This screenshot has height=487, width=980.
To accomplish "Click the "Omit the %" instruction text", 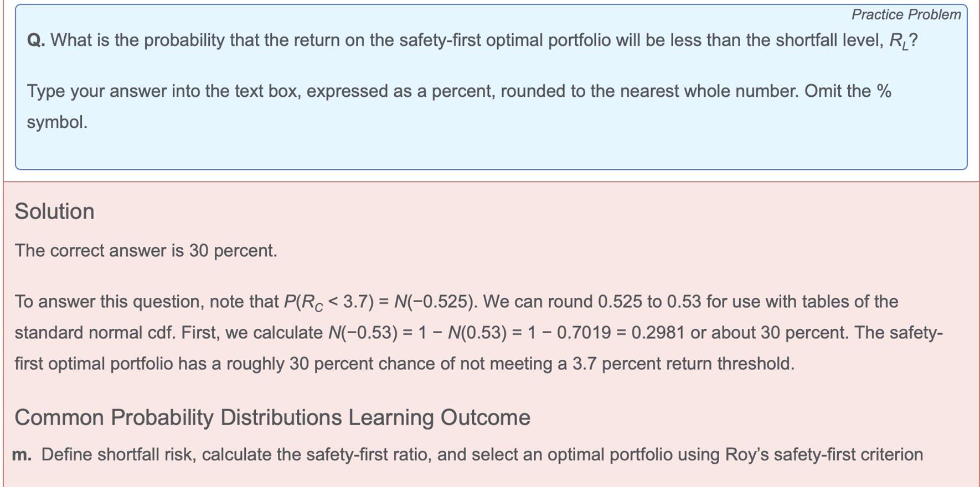I will click(x=848, y=91).
